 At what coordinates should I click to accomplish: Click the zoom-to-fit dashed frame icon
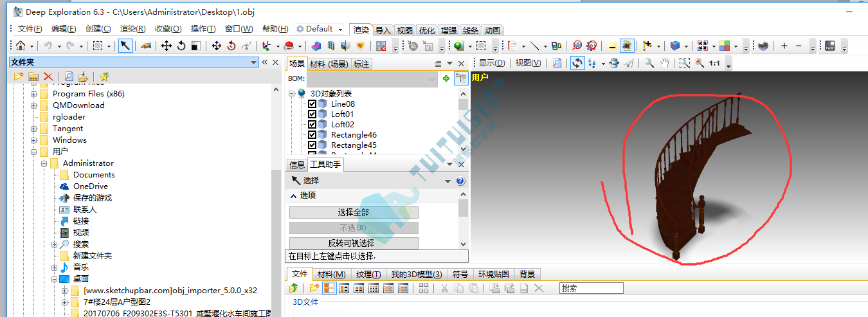[685, 63]
